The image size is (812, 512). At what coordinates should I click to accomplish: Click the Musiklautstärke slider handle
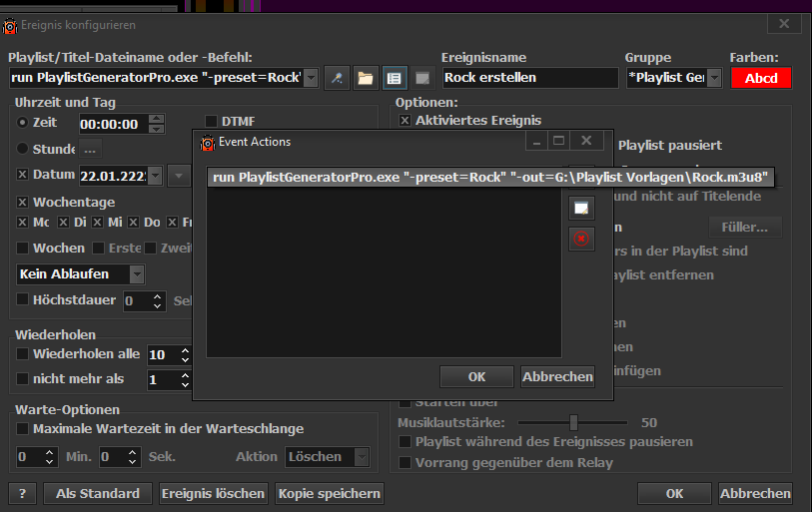pyautogui.click(x=573, y=422)
